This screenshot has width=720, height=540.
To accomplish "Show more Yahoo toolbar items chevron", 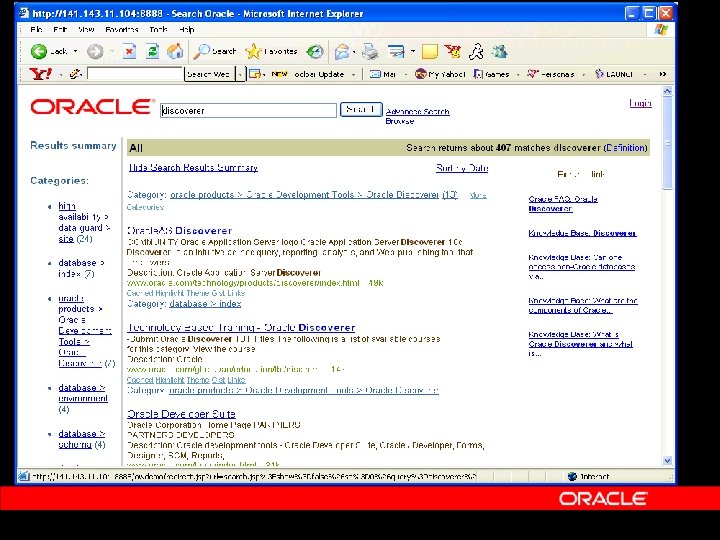I will pos(663,74).
